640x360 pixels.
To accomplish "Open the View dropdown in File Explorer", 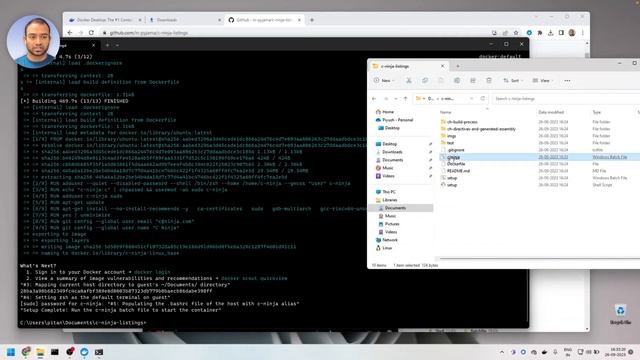I will pyautogui.click(x=542, y=81).
